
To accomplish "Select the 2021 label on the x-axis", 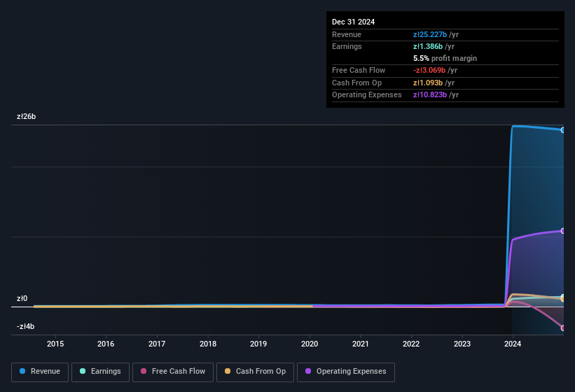I will pyautogui.click(x=361, y=344).
